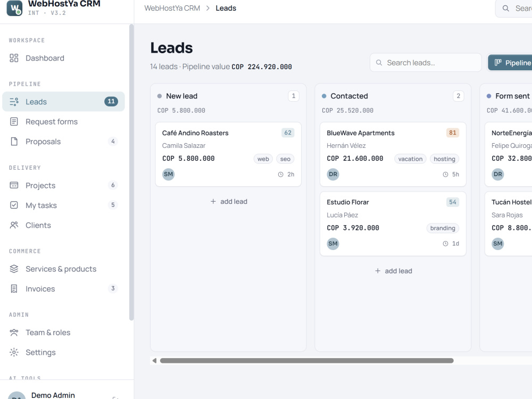Image resolution: width=532 pixels, height=399 pixels.
Task: Click the 2h clock icon on Café Andino
Action: [280, 174]
